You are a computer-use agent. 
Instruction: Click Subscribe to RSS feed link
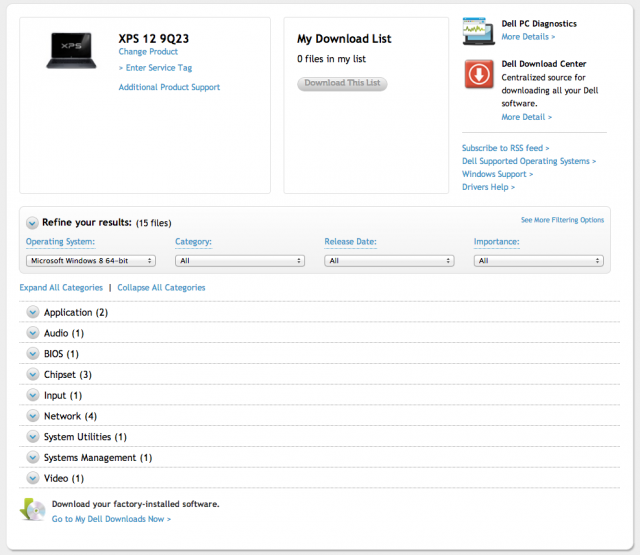506,148
